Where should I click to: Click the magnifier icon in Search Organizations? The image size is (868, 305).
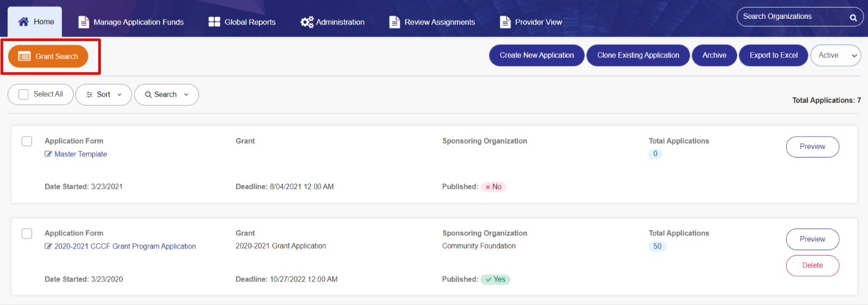[x=853, y=17]
